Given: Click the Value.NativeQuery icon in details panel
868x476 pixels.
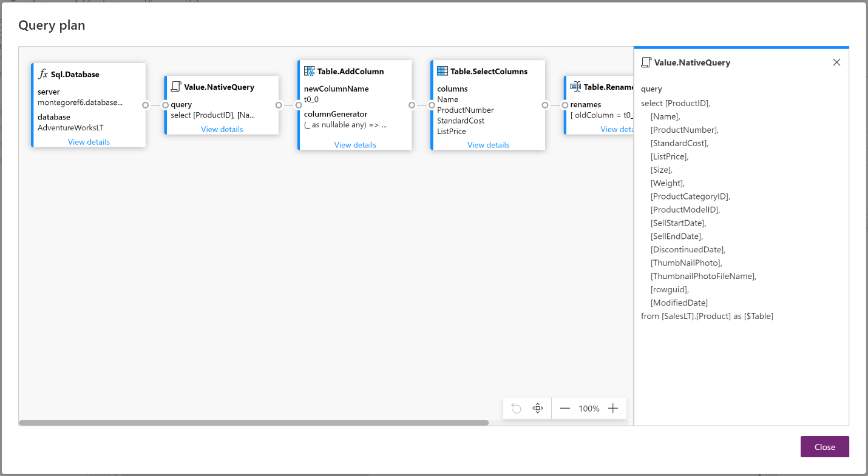Looking at the screenshot, I should 645,61.
